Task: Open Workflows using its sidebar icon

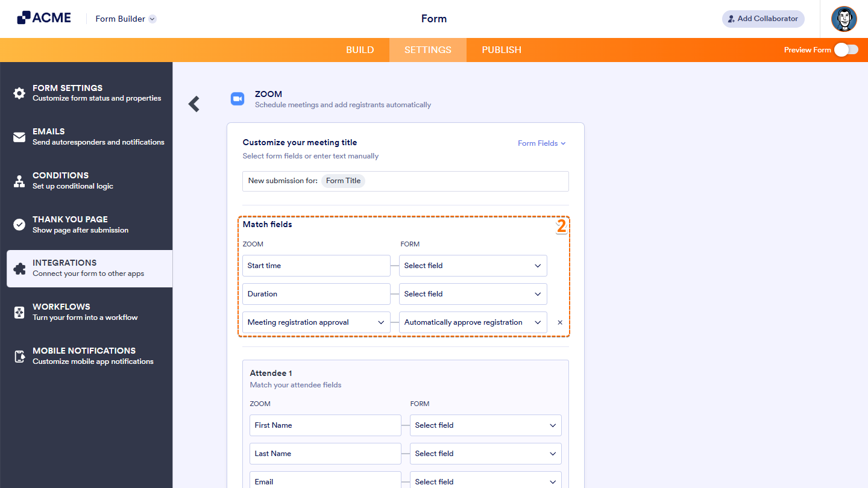Action: click(19, 311)
